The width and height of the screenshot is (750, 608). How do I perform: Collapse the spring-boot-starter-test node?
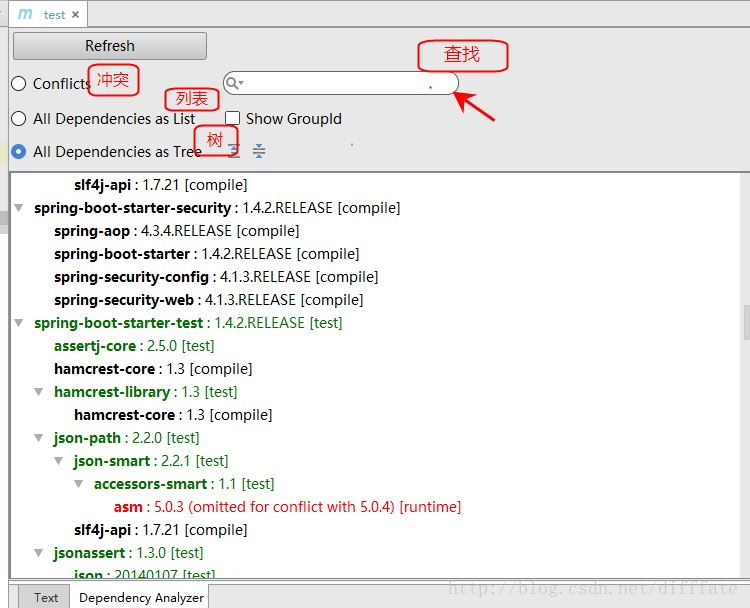pyautogui.click(x=19, y=323)
